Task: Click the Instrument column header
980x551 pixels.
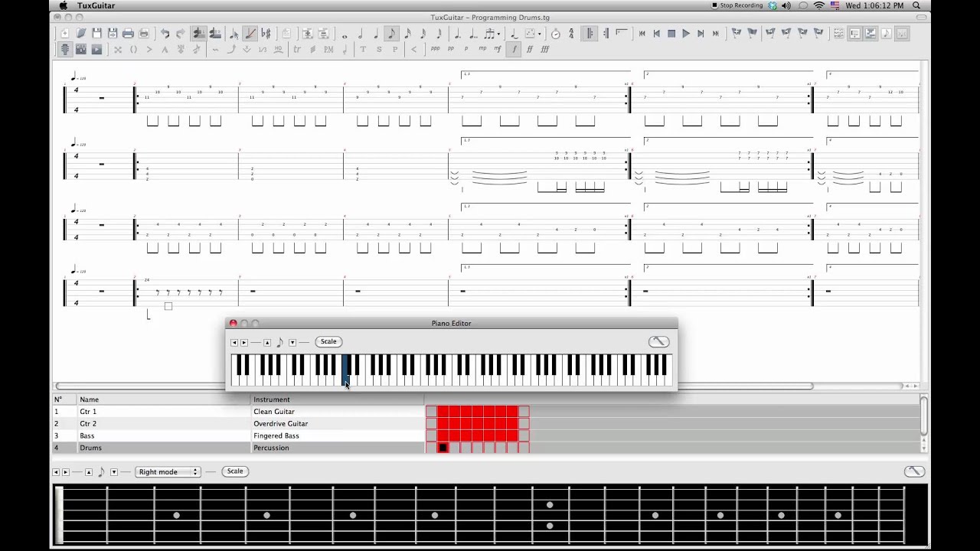Action: pyautogui.click(x=337, y=399)
